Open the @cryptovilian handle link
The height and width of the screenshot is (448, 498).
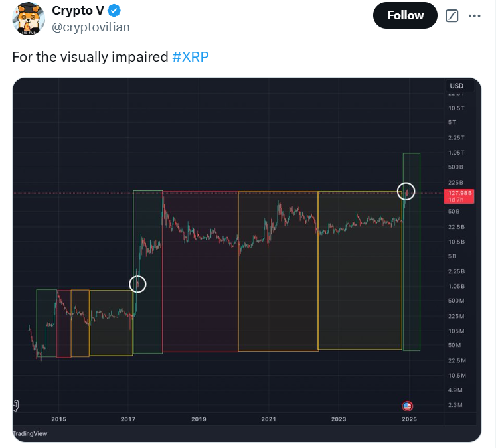click(x=90, y=27)
